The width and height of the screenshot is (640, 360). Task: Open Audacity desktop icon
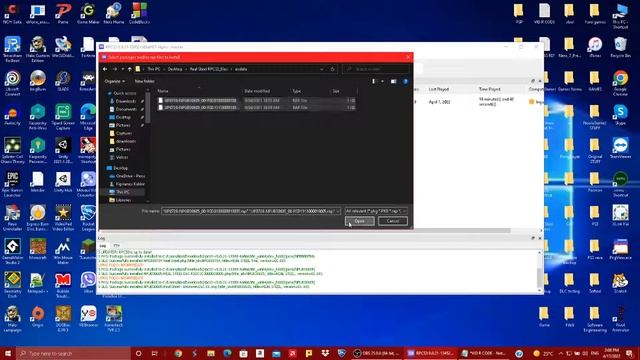click(12, 115)
